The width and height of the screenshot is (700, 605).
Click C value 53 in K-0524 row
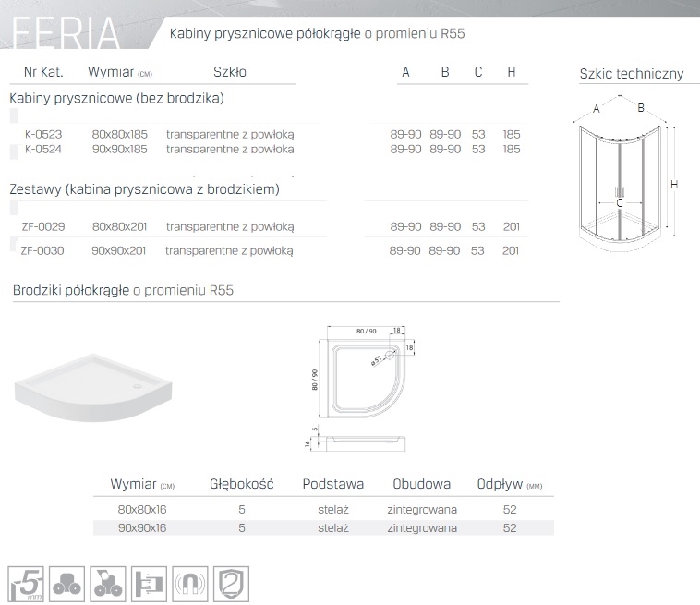point(478,149)
